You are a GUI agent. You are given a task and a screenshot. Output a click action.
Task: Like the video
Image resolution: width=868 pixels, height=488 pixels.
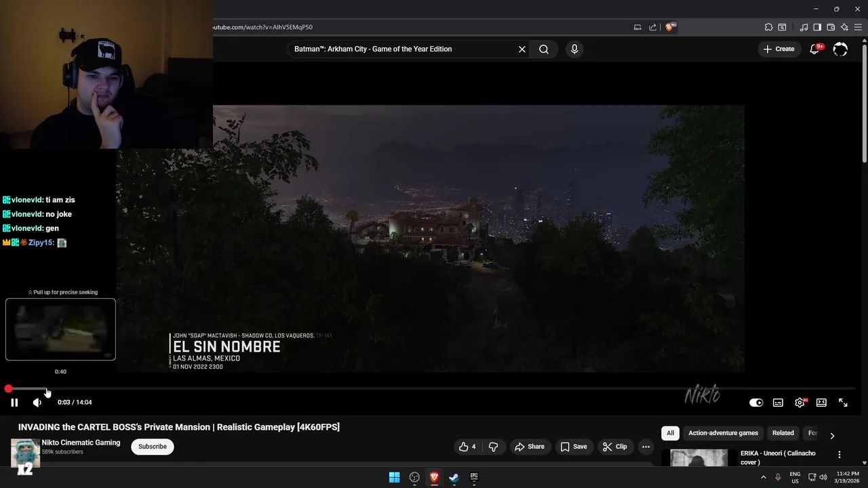tap(467, 447)
